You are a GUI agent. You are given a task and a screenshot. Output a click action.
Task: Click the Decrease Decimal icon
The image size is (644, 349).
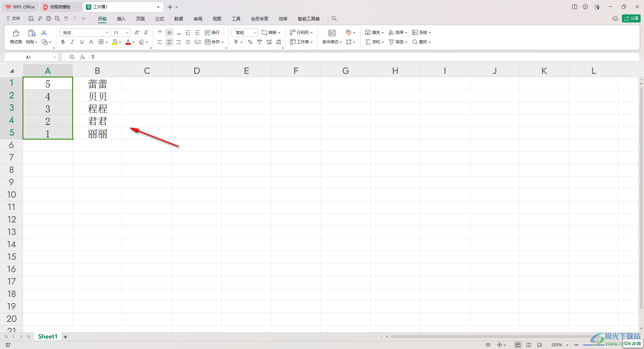[279, 42]
